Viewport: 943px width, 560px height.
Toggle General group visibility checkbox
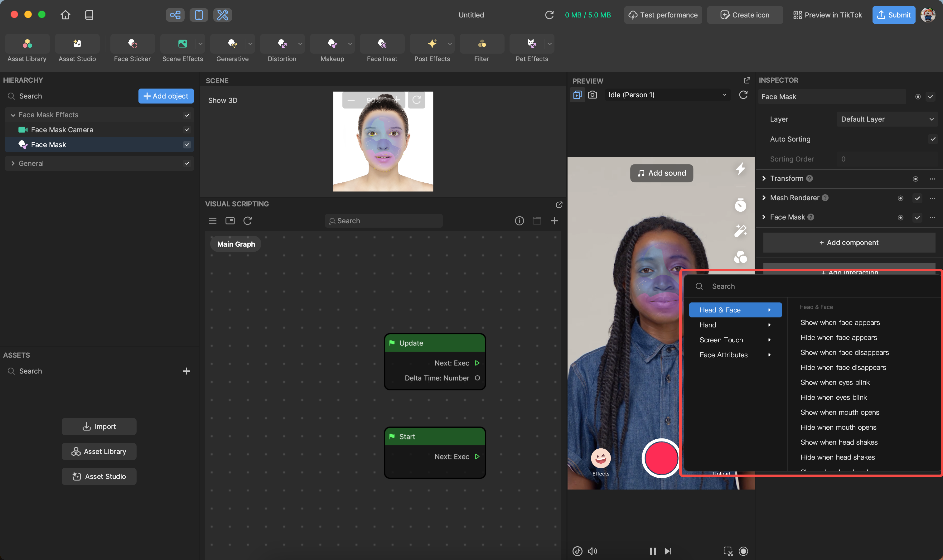187,163
